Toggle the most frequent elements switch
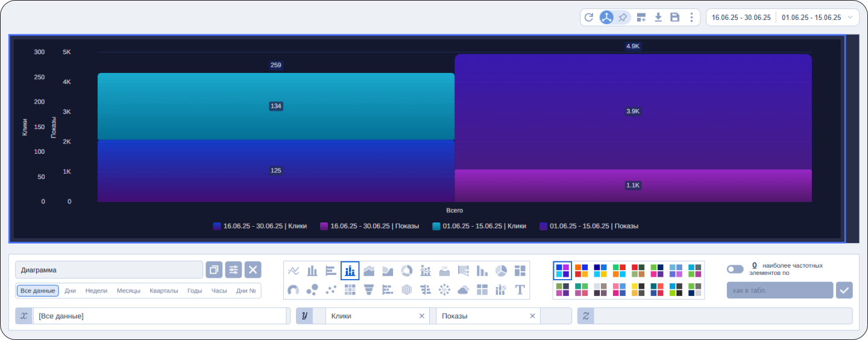The height and width of the screenshot is (340, 868). pyautogui.click(x=735, y=269)
